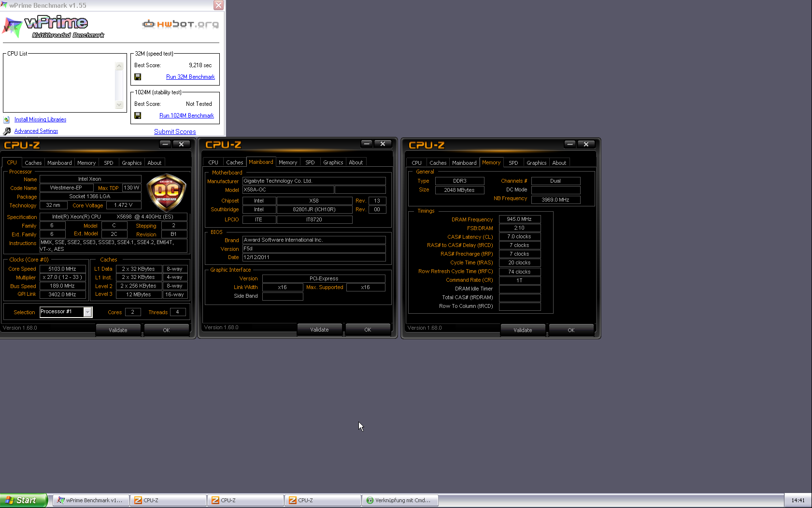Select SPD tab in the Mainboard CPU-Z window
The width and height of the screenshot is (812, 508).
click(x=310, y=162)
